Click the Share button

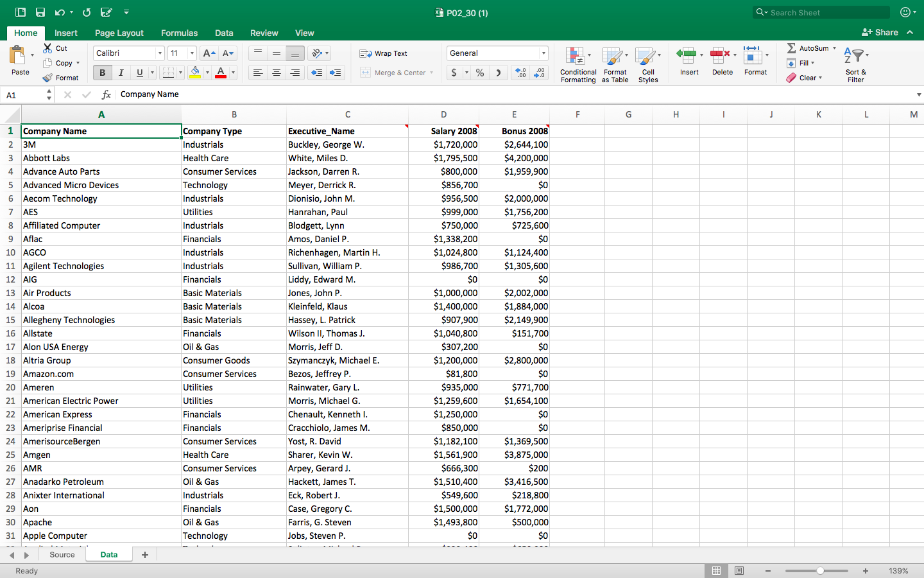(880, 32)
